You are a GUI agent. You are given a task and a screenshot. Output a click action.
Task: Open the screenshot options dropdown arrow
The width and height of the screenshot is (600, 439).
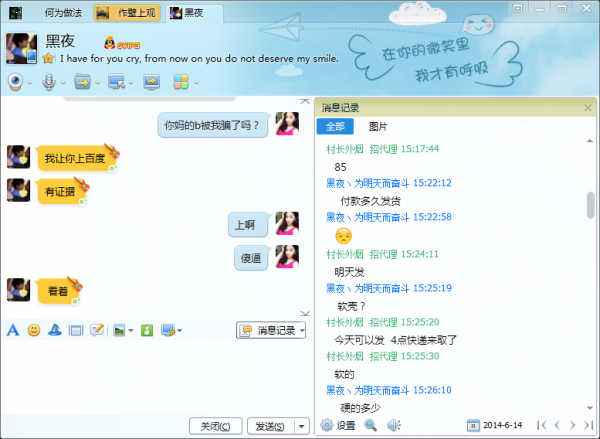click(179, 330)
